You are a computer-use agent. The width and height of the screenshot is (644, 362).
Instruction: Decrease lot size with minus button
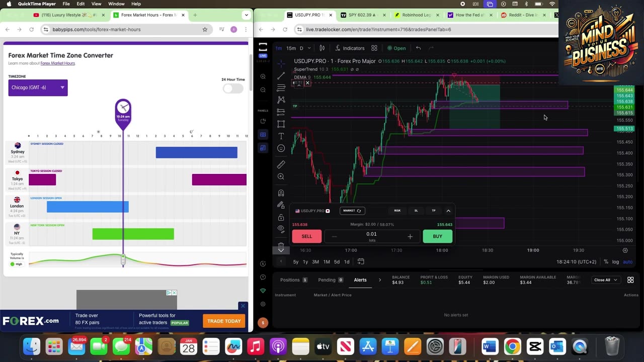334,236
